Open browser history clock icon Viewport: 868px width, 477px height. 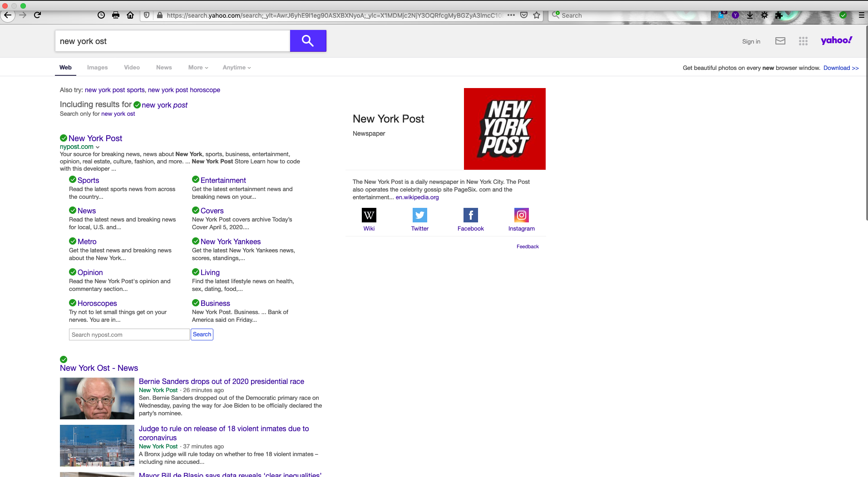pyautogui.click(x=101, y=15)
